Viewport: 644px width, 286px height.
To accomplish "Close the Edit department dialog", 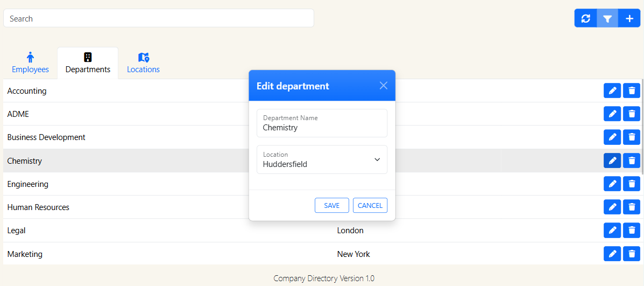I will [x=383, y=86].
